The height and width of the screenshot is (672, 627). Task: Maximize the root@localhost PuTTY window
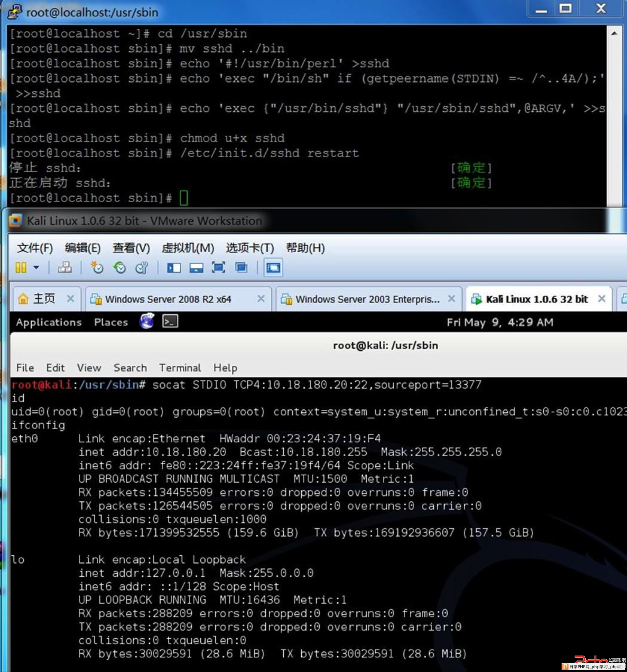pos(565,8)
